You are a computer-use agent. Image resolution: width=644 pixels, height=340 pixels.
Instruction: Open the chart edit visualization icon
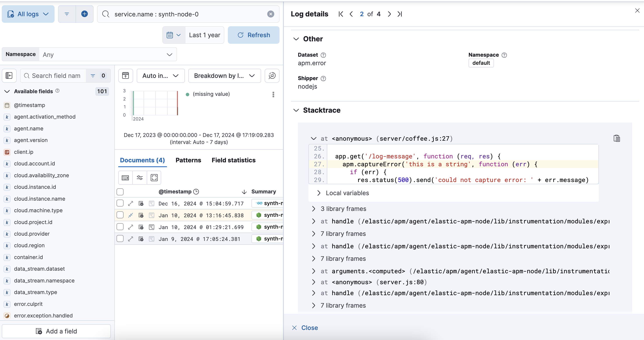coord(272,76)
